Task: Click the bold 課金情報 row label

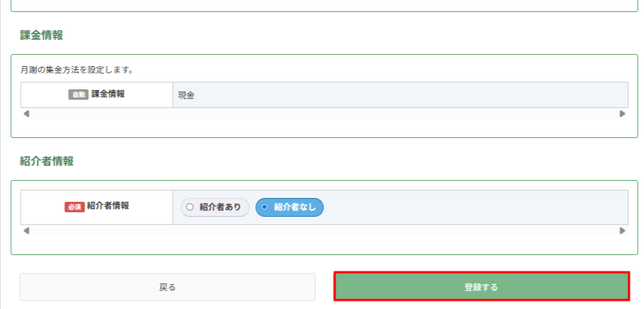Action: click(x=108, y=94)
